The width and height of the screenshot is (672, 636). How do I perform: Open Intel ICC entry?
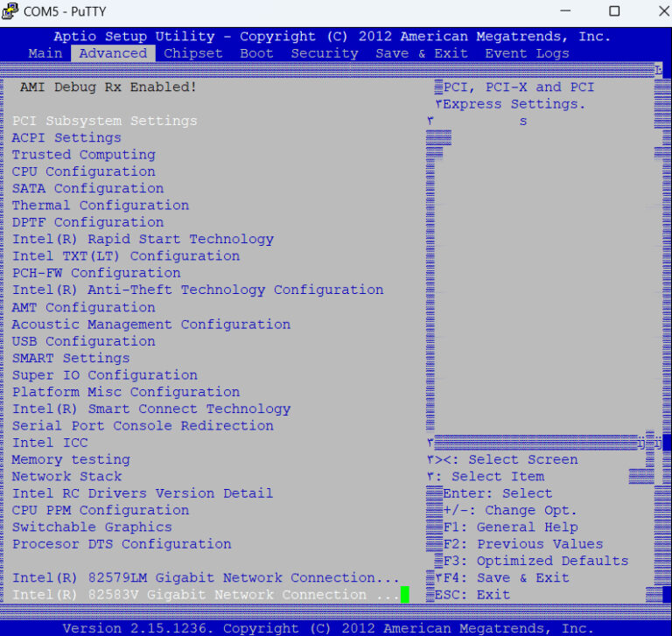[50, 443]
